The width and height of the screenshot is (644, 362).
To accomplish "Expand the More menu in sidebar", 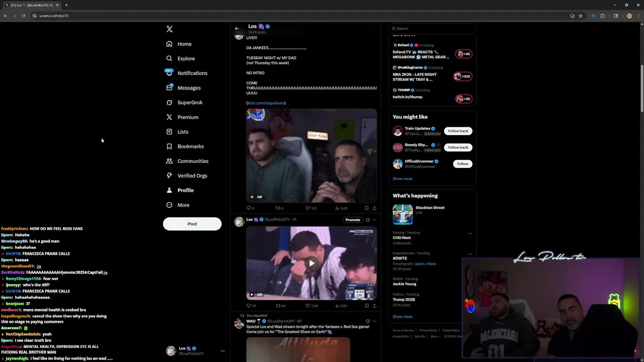I will (x=178, y=205).
